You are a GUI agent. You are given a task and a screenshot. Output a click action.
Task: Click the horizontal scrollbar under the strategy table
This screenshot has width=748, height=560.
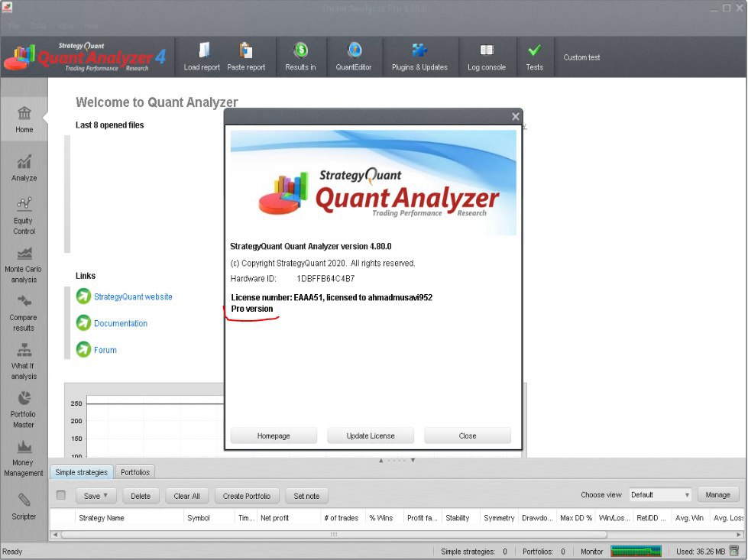coord(334,535)
